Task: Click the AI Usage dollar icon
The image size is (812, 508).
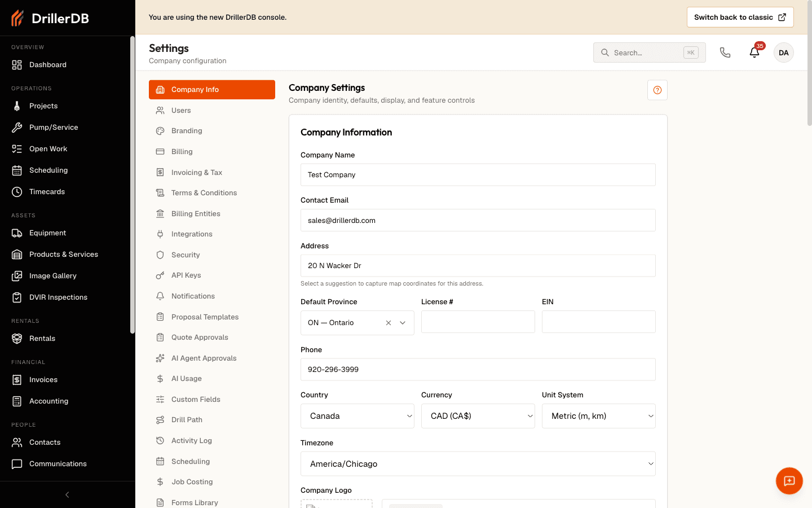Action: coord(160,379)
